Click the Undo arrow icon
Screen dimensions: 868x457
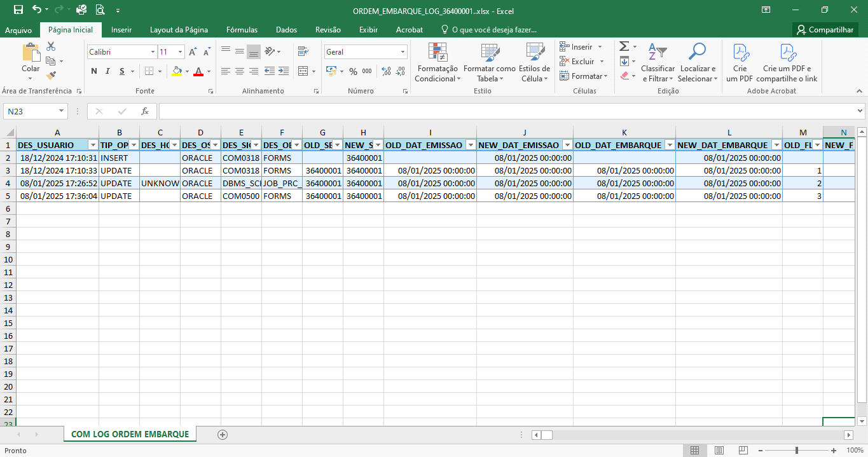pos(36,10)
